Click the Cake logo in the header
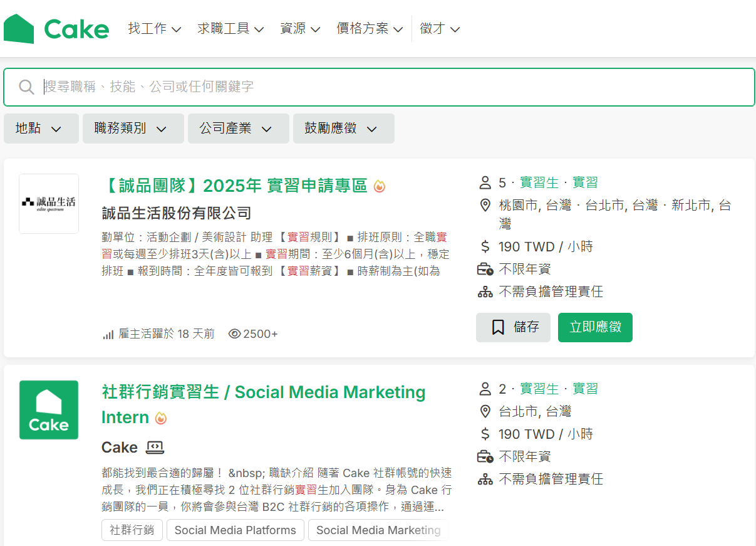The height and width of the screenshot is (546, 756). click(x=56, y=29)
